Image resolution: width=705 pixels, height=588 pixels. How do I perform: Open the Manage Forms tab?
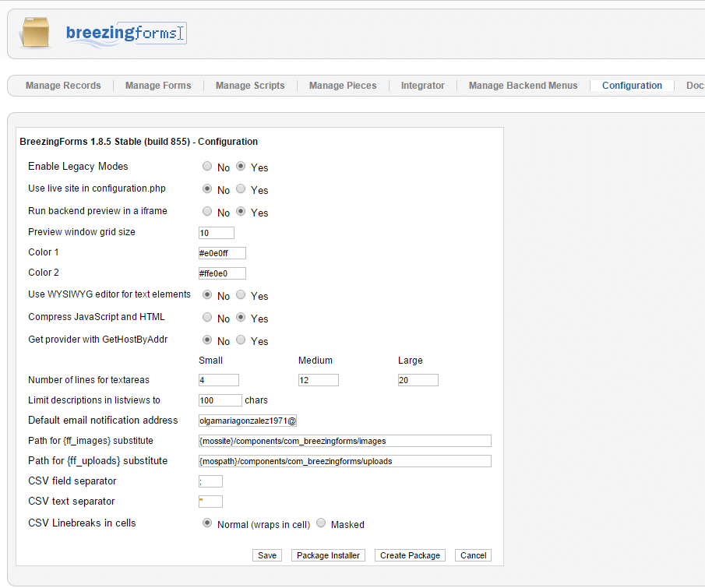[158, 86]
